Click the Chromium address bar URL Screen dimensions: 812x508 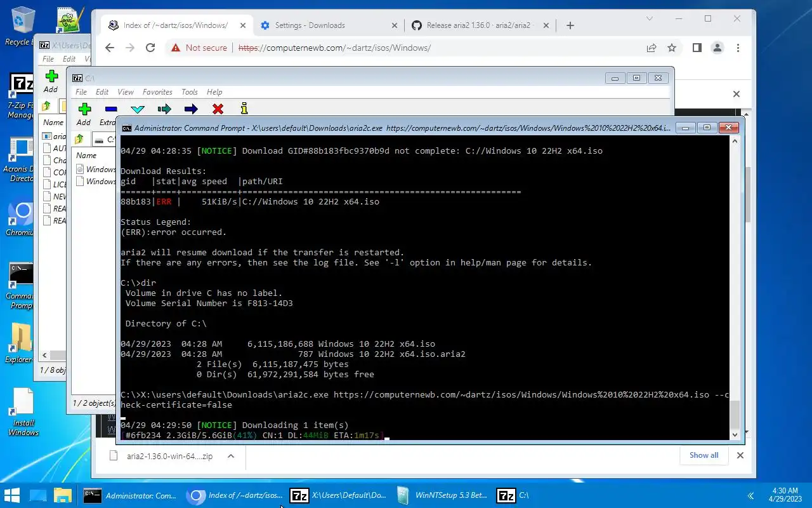tap(334, 48)
